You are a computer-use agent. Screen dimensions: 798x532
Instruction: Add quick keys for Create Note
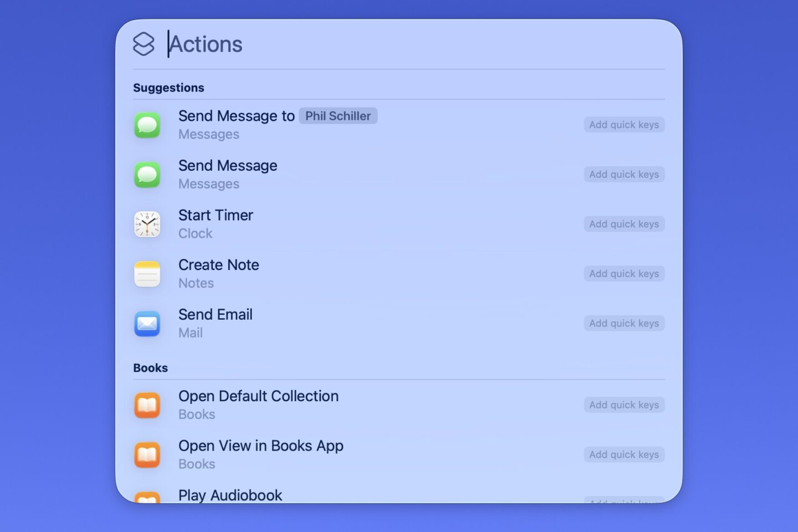pos(623,274)
